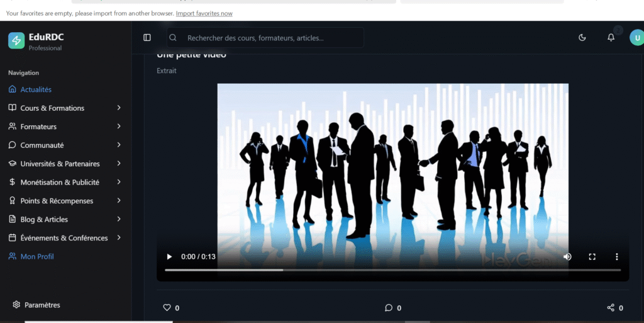
Task: Open the notifications bell
Action: 611,38
